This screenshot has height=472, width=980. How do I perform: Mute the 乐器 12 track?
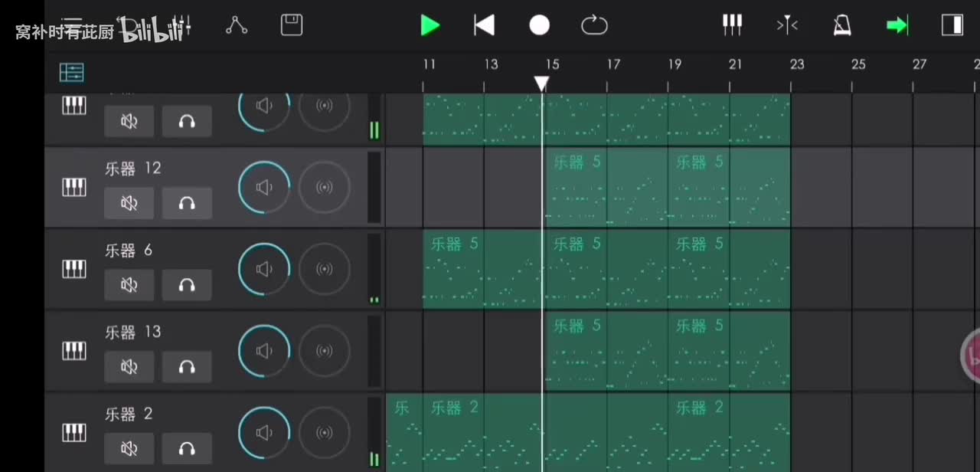pyautogui.click(x=129, y=203)
